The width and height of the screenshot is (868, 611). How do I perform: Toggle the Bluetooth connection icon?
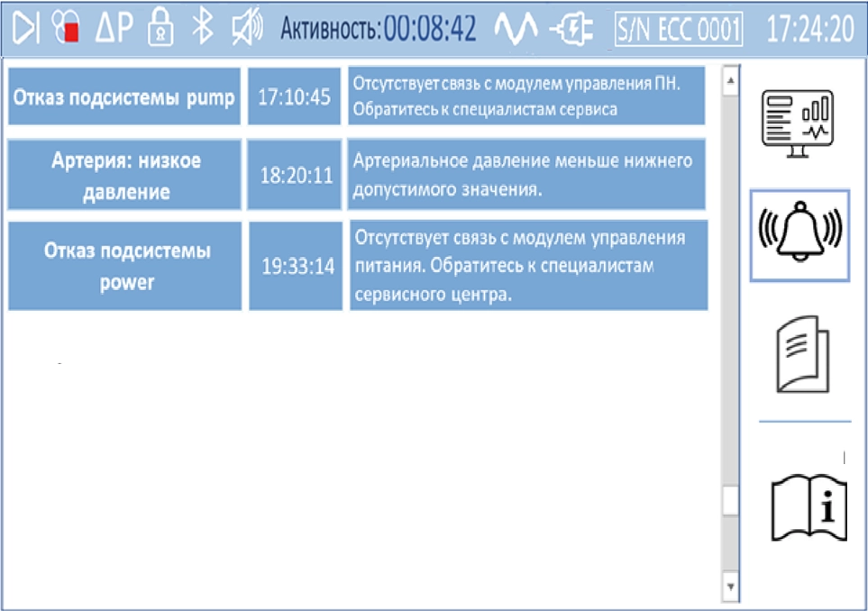pos(204,29)
